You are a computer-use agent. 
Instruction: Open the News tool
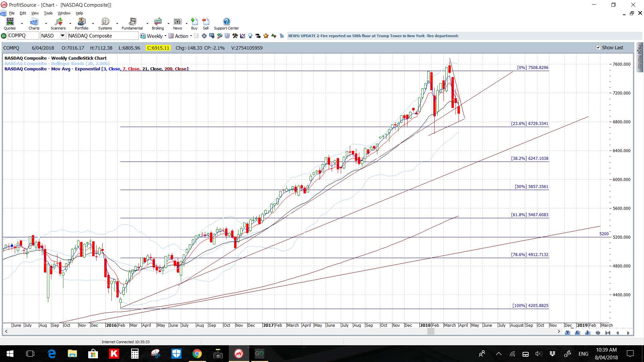pos(177,24)
